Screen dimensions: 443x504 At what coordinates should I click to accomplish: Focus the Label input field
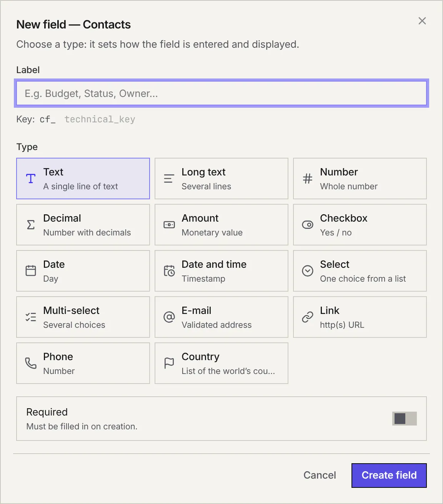point(221,93)
